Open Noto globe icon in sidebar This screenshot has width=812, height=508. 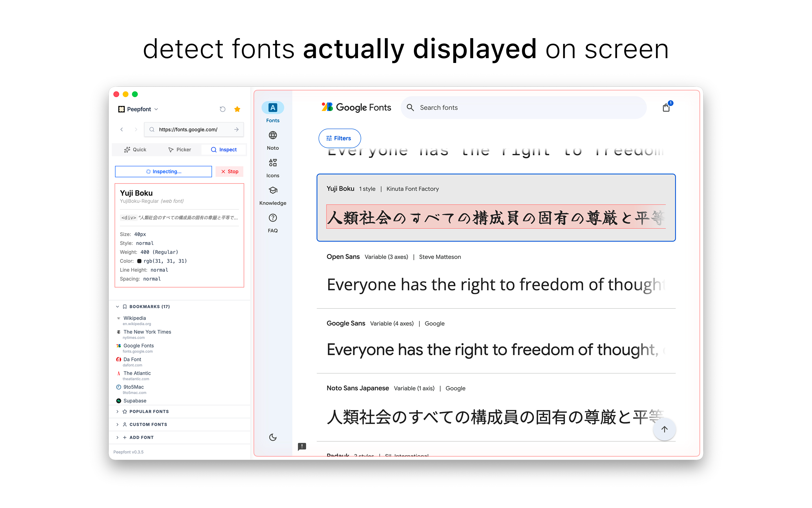pos(273,135)
